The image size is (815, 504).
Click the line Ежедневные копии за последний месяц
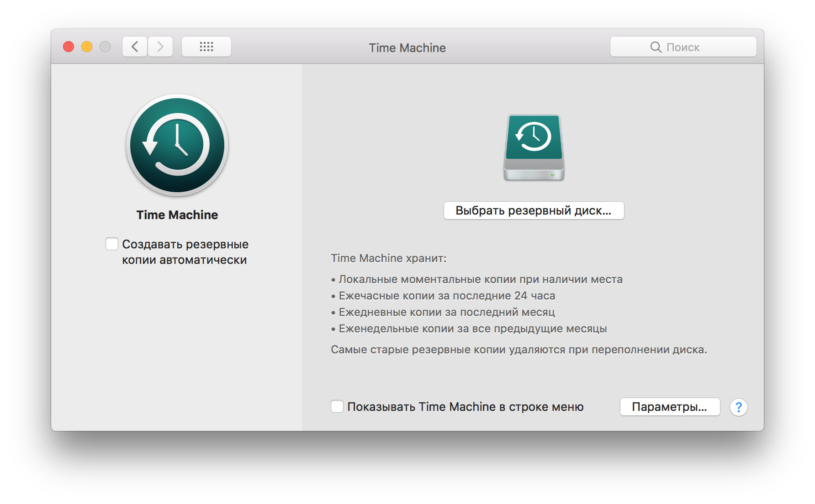[x=443, y=312]
